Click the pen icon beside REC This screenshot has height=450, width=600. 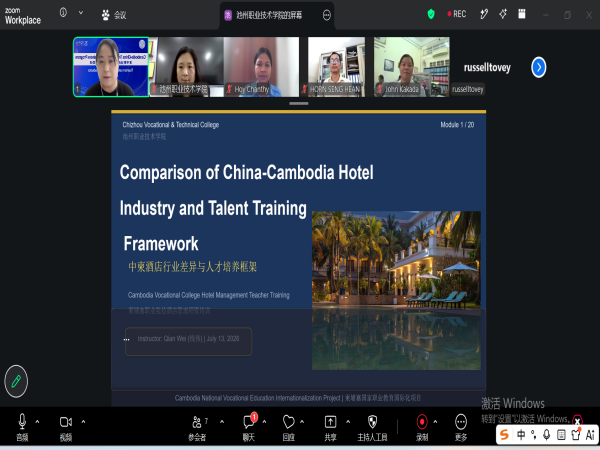click(x=484, y=14)
